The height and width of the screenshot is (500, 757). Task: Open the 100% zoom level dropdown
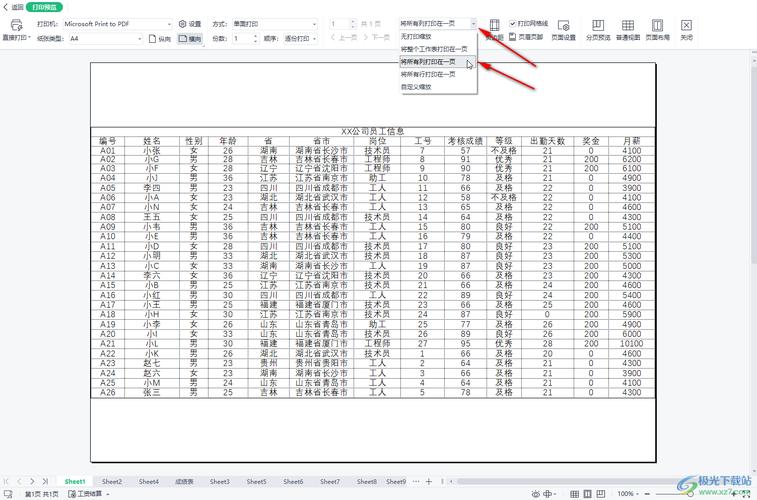pos(628,494)
